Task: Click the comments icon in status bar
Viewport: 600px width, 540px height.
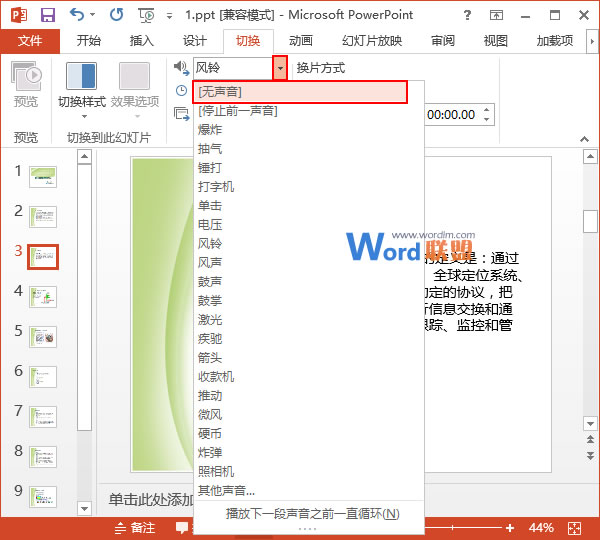Action: (x=181, y=528)
